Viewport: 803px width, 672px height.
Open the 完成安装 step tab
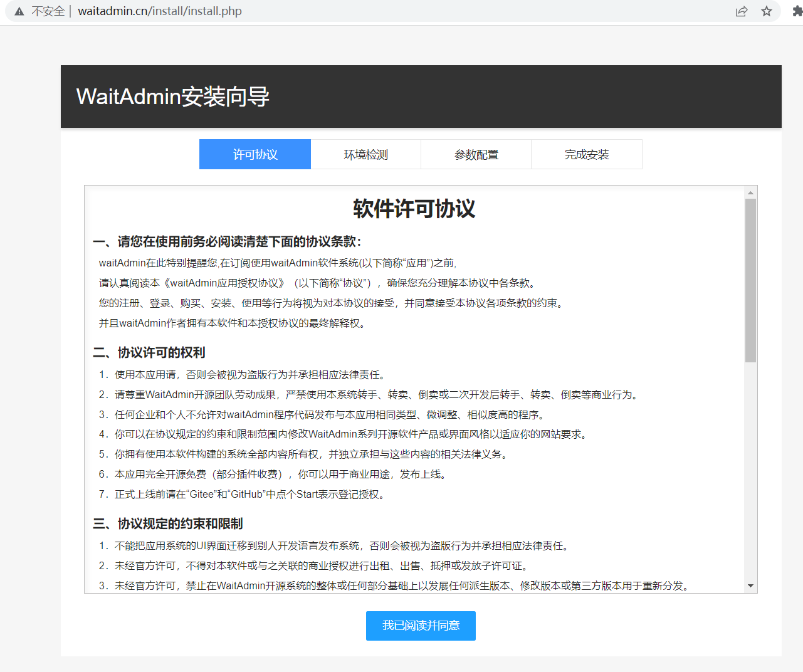587,154
